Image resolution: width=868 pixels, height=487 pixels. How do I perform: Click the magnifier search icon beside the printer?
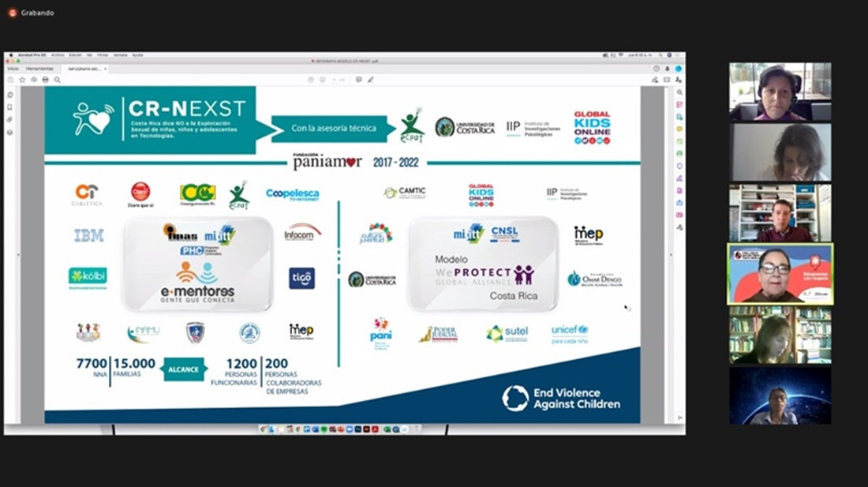click(57, 80)
